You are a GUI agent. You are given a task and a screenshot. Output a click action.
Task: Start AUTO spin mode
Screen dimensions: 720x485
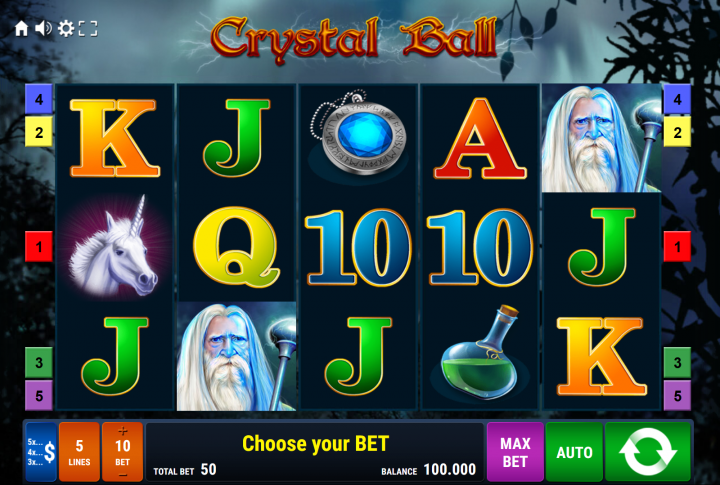click(x=574, y=452)
